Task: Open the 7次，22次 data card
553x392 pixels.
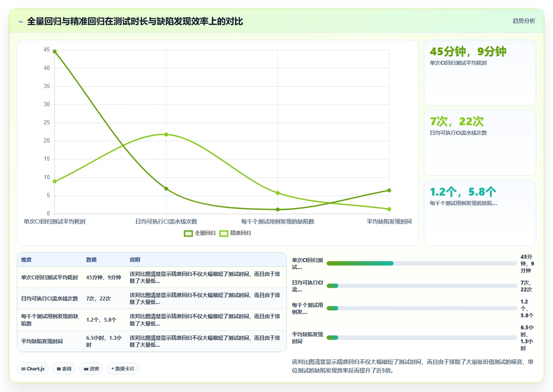Action: [480, 142]
